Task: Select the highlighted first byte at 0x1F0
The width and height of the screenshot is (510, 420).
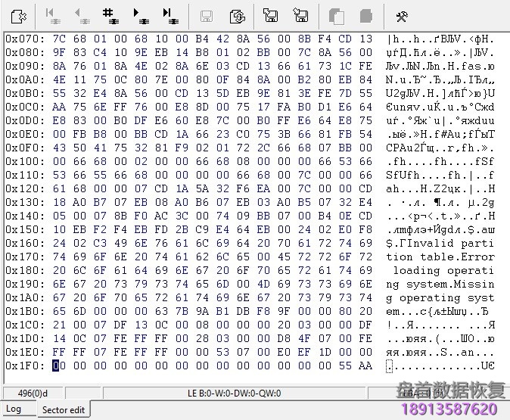Action: point(58,366)
